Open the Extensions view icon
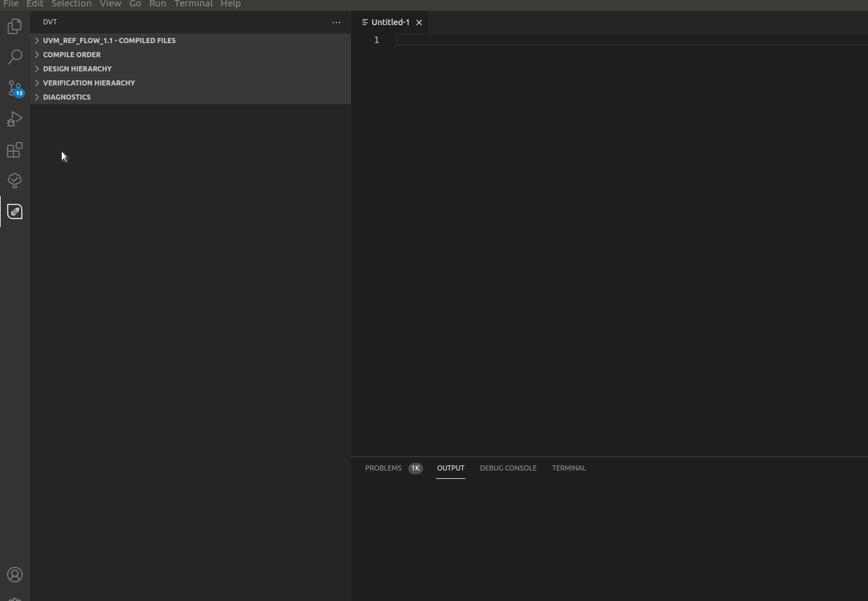The height and width of the screenshot is (601, 868). [14, 150]
